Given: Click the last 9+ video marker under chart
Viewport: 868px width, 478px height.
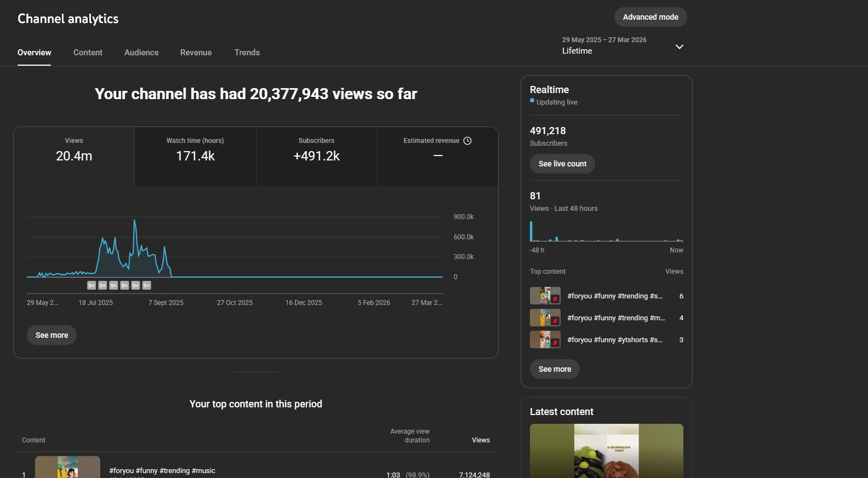Looking at the screenshot, I should (146, 285).
